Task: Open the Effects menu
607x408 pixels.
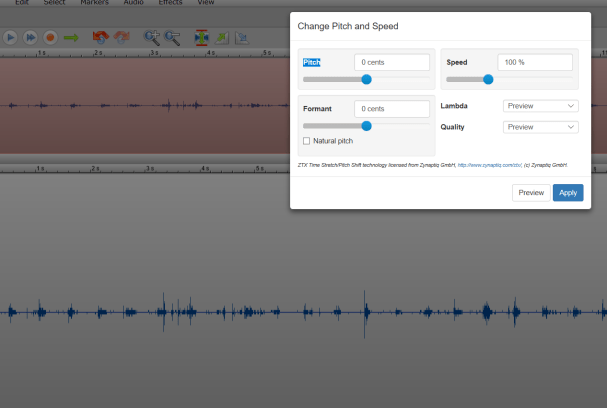Action: pyautogui.click(x=171, y=3)
